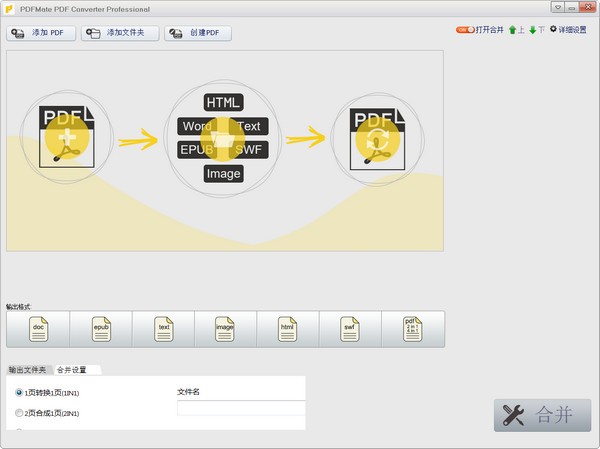Move file down with green arrow
Image resolution: width=600 pixels, height=449 pixels.
pos(533,30)
